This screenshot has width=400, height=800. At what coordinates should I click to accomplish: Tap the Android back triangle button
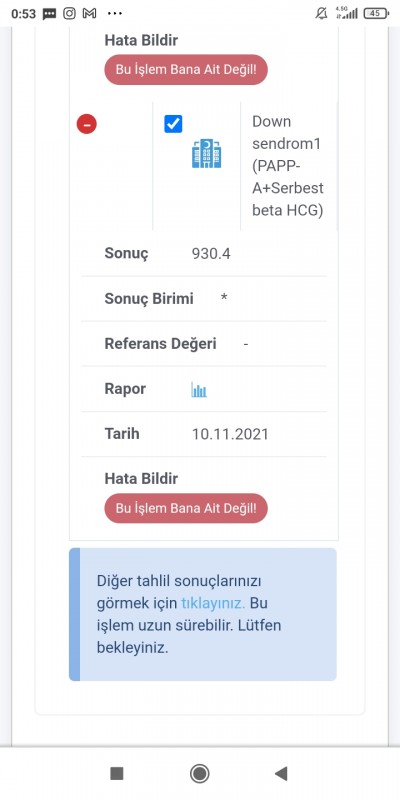click(x=281, y=773)
